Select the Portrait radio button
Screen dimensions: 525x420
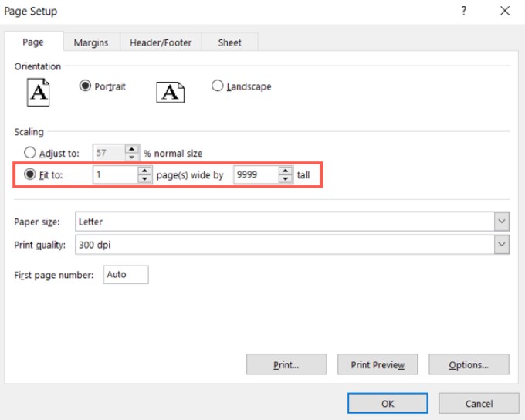(85, 86)
